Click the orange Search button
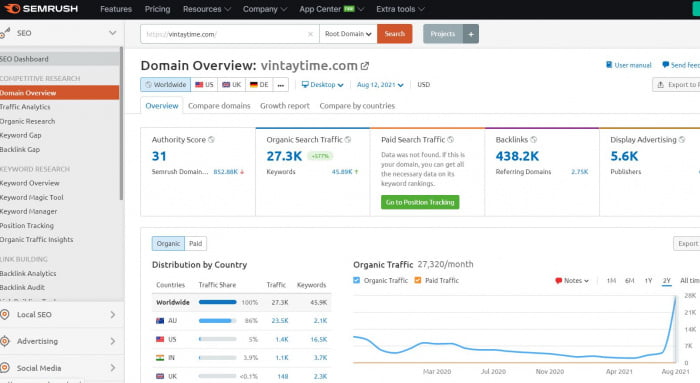This screenshot has width=700, height=383. (x=395, y=34)
